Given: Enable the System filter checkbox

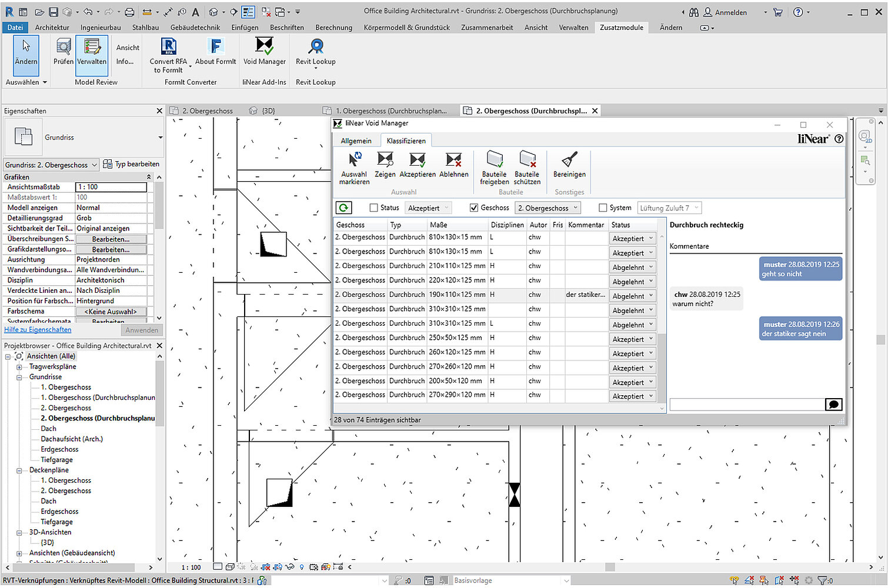Looking at the screenshot, I should pos(602,208).
